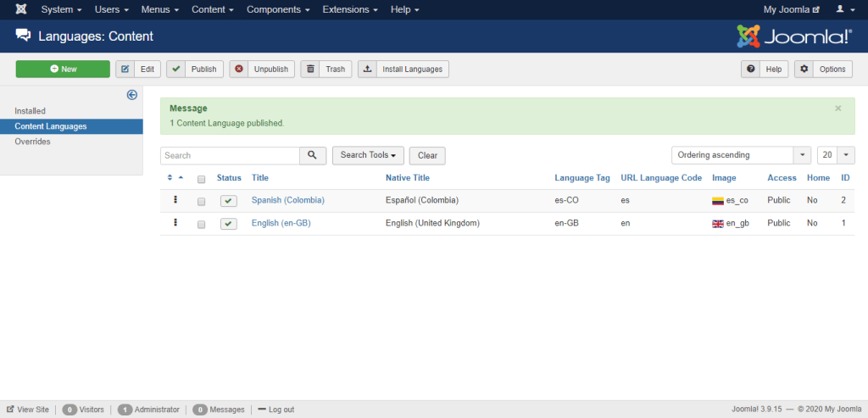Click the red X icon on Unpublish
Image resolution: width=868 pixels, height=418 pixels.
tap(239, 70)
